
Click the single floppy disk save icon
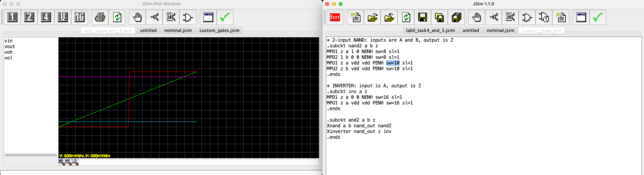[422, 17]
